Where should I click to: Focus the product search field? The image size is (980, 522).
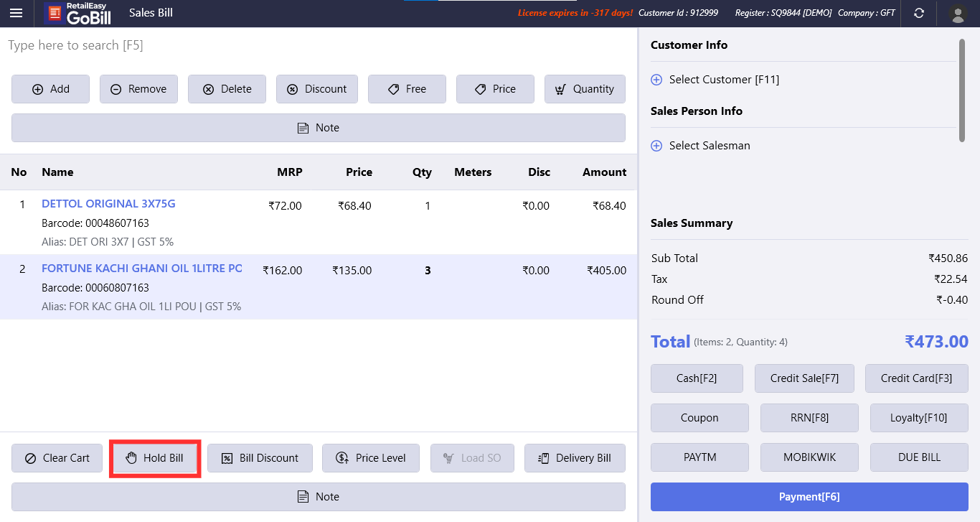click(x=319, y=45)
